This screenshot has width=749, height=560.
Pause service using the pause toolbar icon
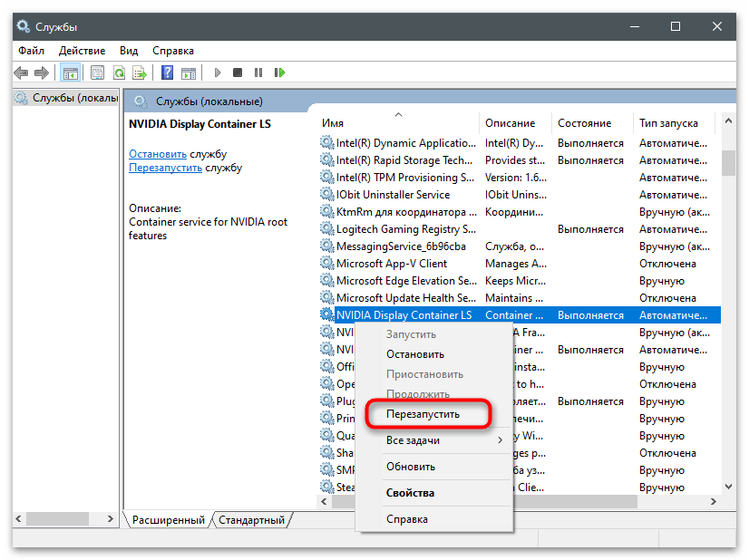click(258, 72)
